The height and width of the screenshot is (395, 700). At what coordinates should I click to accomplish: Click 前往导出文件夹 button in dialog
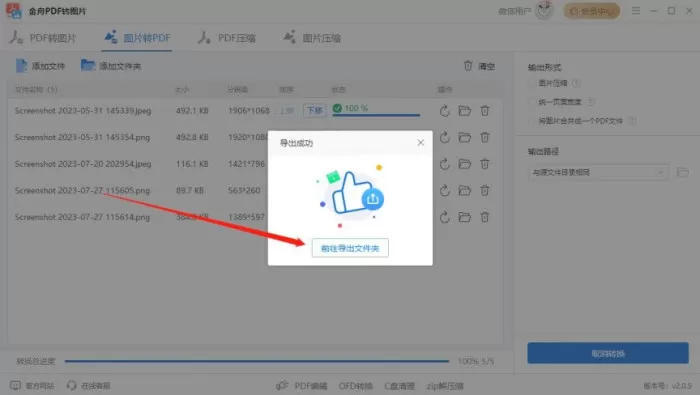(350, 248)
